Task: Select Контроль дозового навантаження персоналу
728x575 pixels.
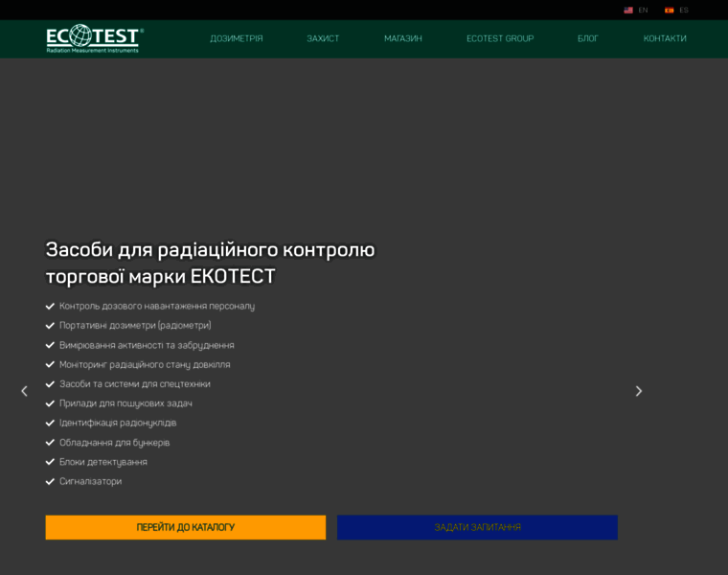Action: (157, 306)
